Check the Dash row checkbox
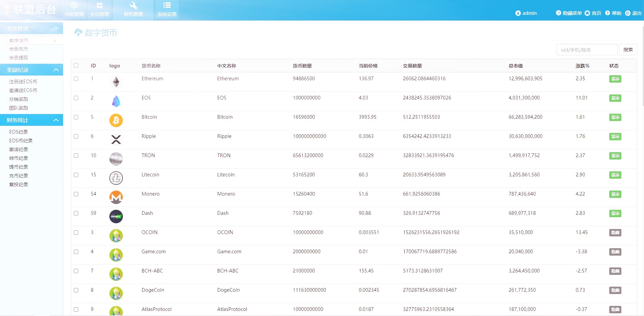Image resolution: width=644 pixels, height=316 pixels. click(76, 213)
